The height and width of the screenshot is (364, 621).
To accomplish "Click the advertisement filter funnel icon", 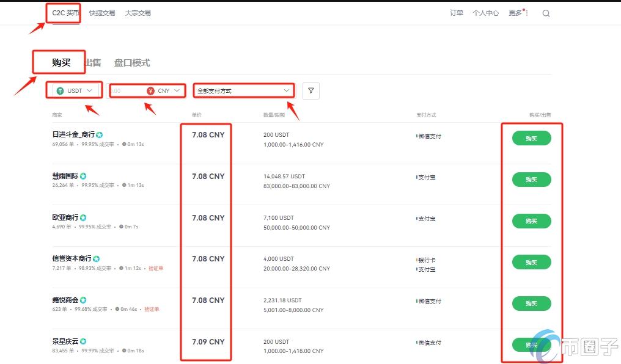I will 310,90.
